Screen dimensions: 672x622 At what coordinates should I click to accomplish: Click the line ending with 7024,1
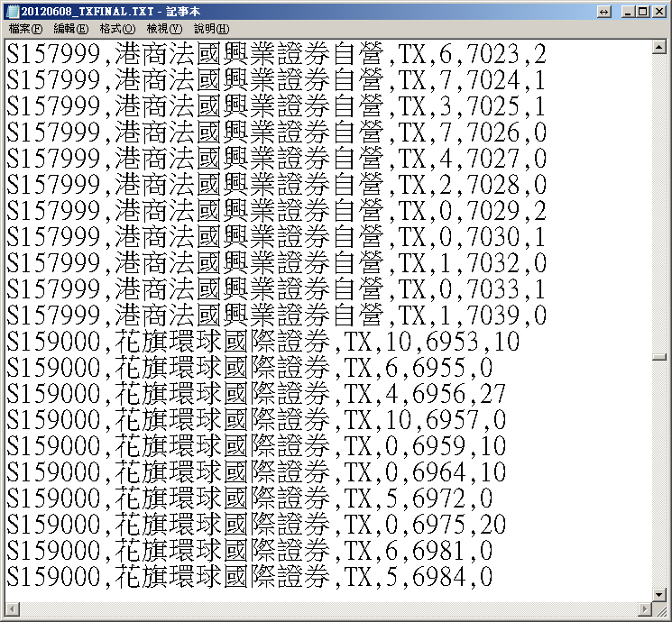coord(276,80)
